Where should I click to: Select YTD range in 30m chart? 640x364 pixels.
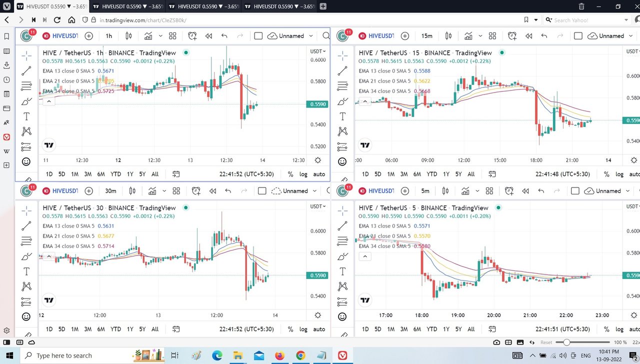click(115, 329)
